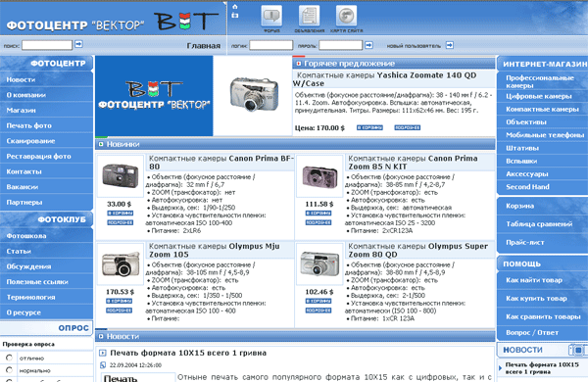
Task: Expand the Новости section header icon
Action: [101, 336]
